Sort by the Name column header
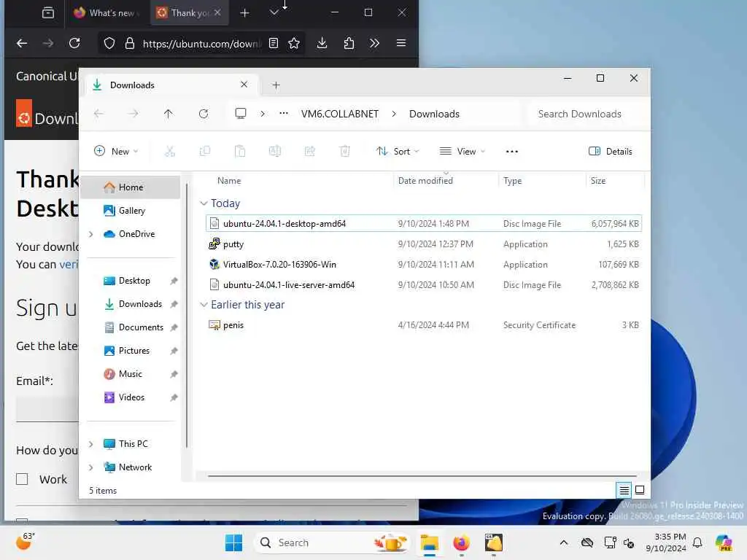 (229, 181)
